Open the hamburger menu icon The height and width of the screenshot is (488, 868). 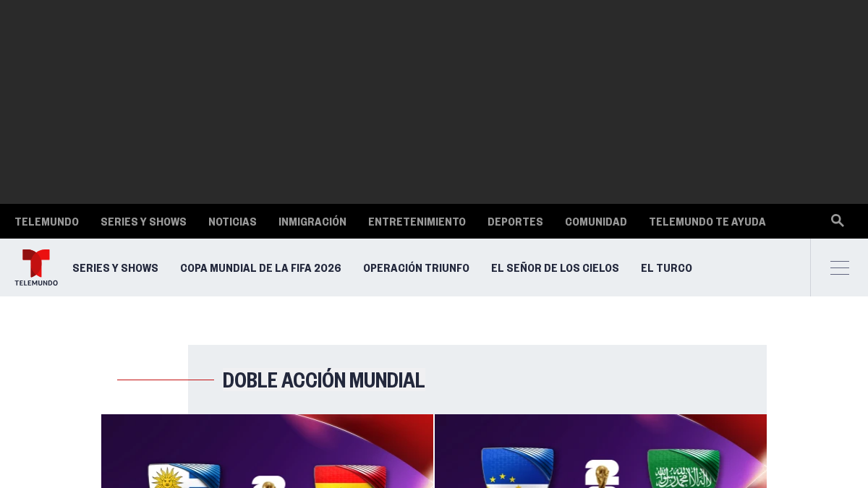pyautogui.click(x=840, y=267)
